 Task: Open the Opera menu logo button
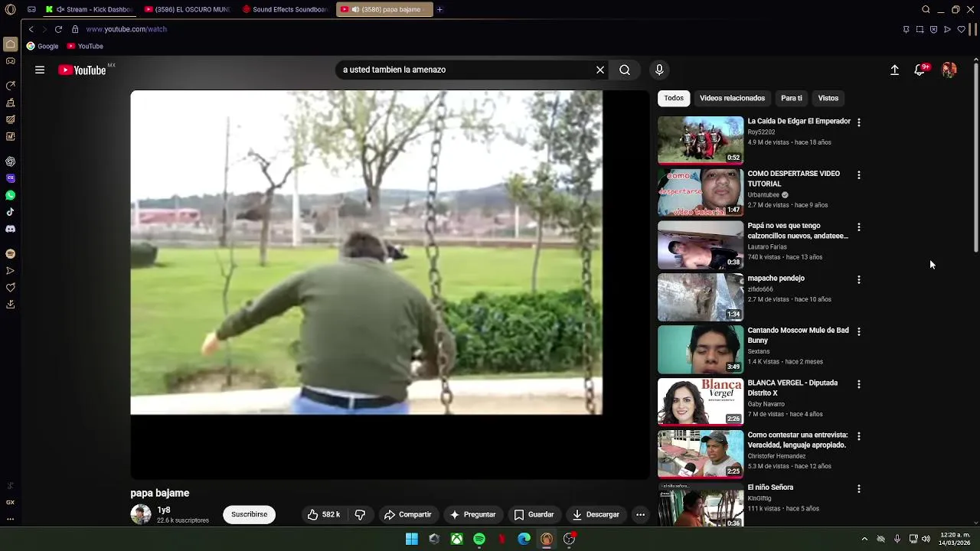tap(10, 9)
